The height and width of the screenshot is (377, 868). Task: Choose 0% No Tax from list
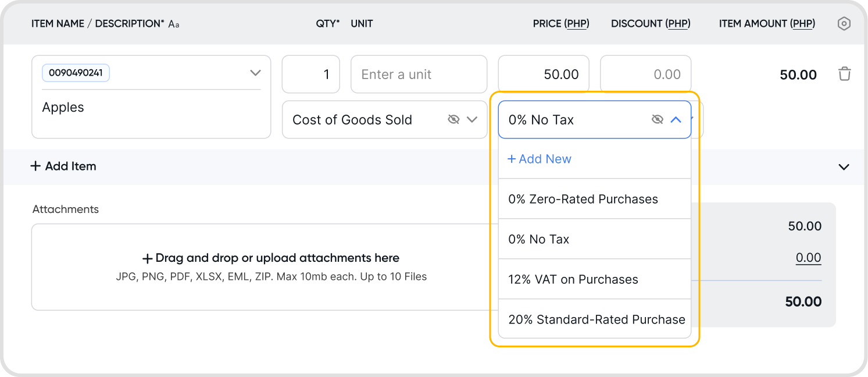pos(539,239)
